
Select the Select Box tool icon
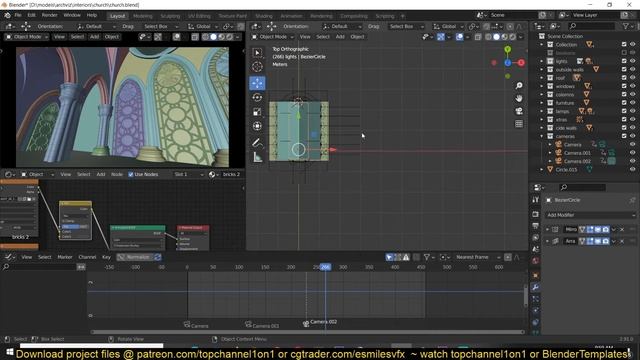(257, 53)
